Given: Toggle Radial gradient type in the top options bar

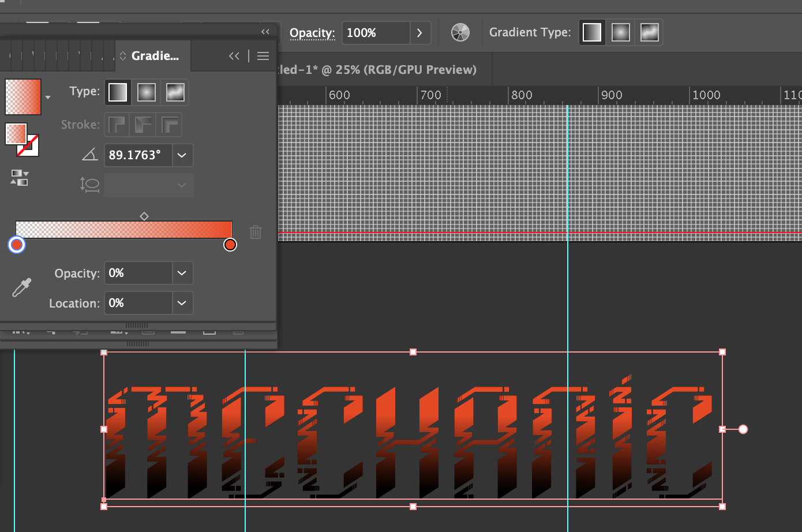Looking at the screenshot, I should (620, 32).
